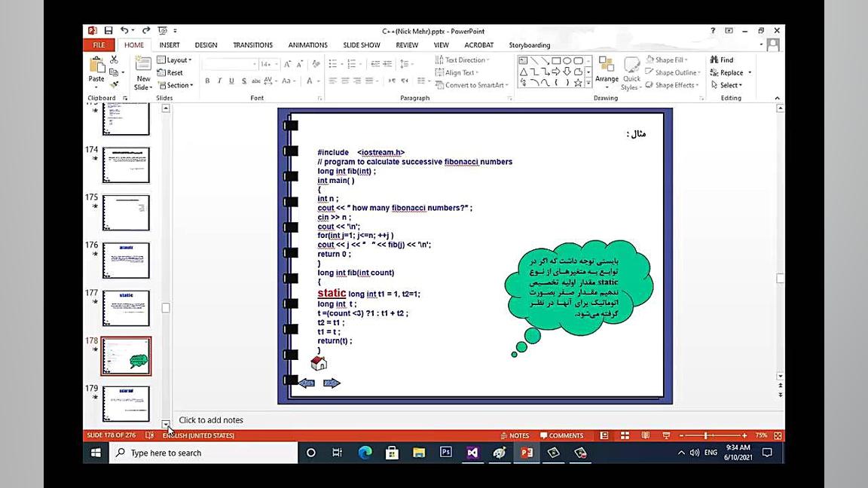The height and width of the screenshot is (488, 868).
Task: Click the forward arrow action button on slide
Action: coord(332,383)
